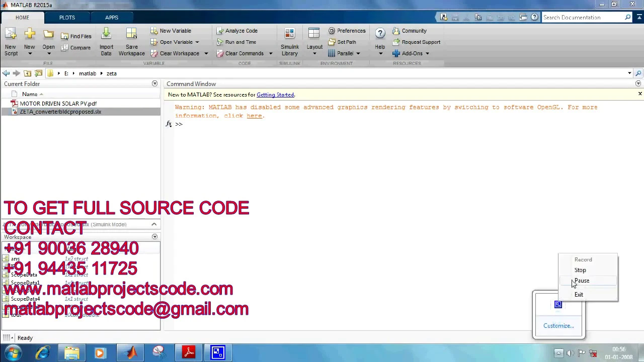Viewport: 644px width, 362px height.
Task: Open MATLAB from the taskbar
Action: 130,353
